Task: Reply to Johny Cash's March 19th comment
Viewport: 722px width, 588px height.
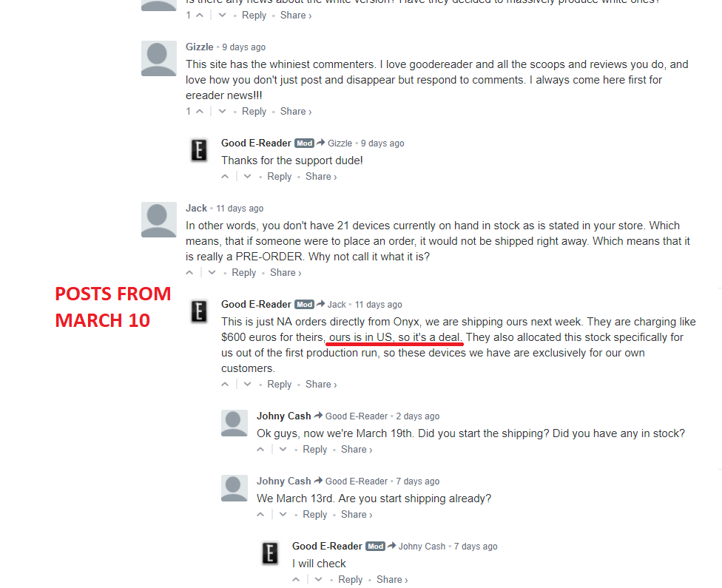Action: (315, 450)
